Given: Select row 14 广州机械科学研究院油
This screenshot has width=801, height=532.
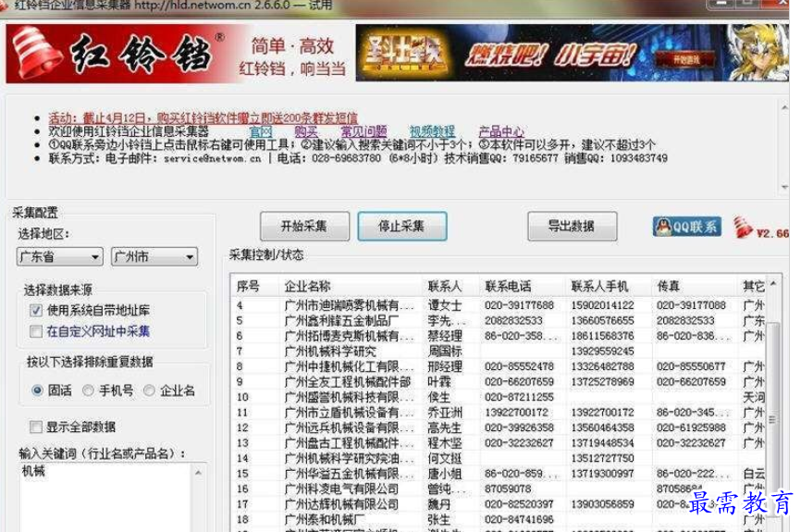Looking at the screenshot, I should pos(499,458).
